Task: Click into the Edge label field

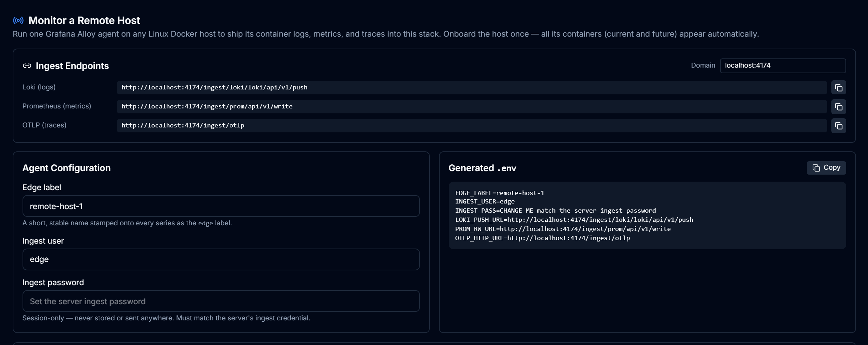Action: 221,206
